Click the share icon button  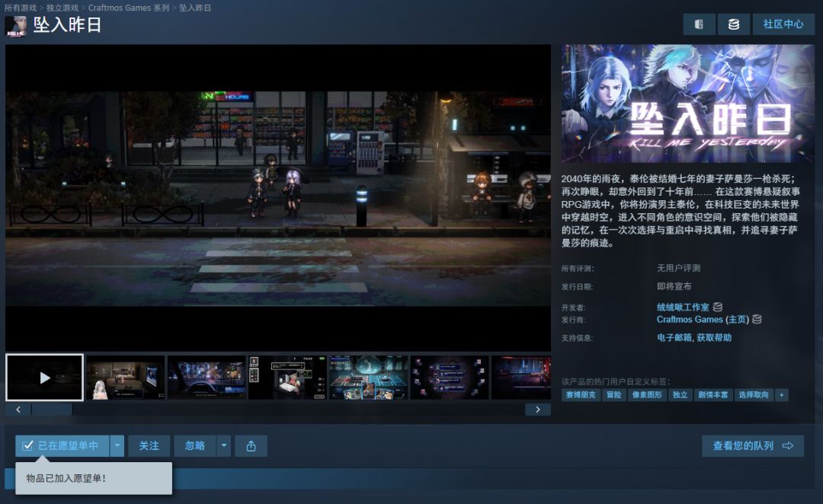(x=251, y=446)
